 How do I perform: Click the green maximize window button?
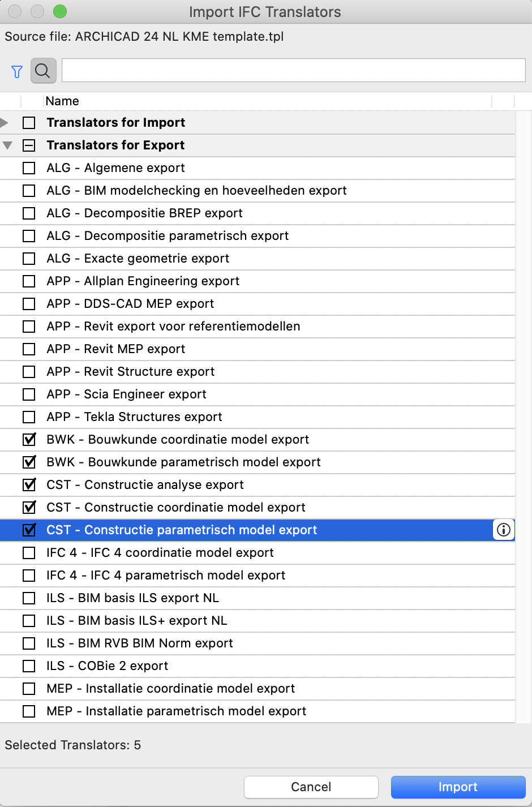point(59,11)
